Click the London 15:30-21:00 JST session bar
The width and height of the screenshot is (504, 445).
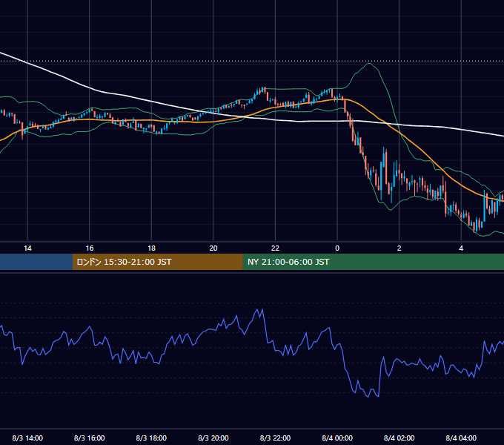(157, 262)
